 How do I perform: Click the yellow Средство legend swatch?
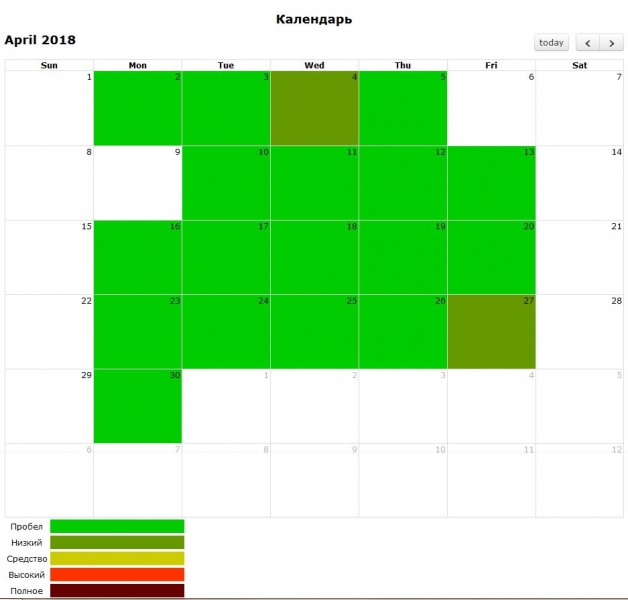pos(117,558)
